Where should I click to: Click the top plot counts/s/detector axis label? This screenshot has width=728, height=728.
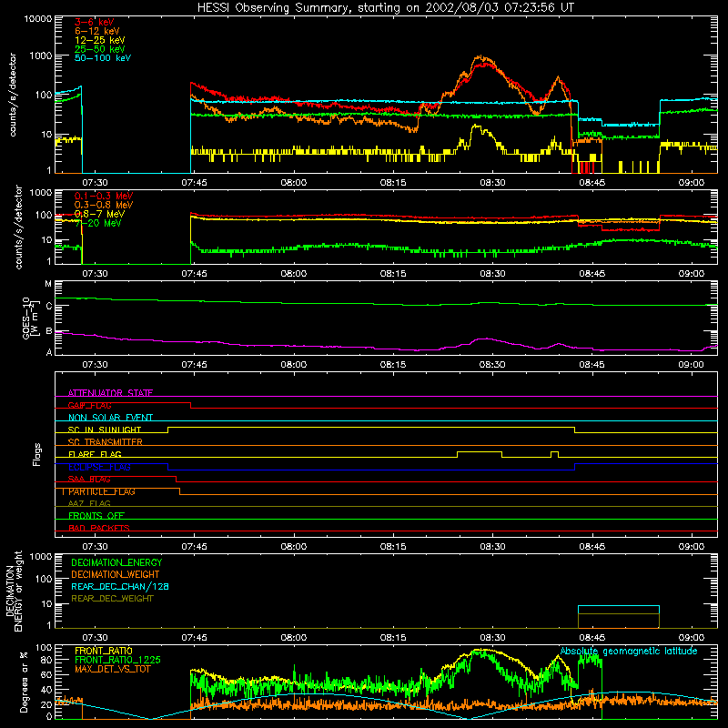(13, 95)
